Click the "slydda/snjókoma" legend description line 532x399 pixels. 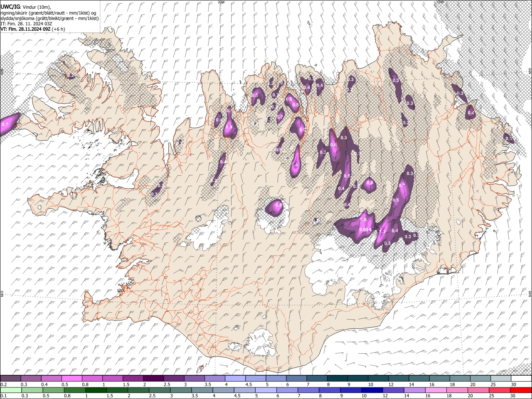pyautogui.click(x=49, y=18)
